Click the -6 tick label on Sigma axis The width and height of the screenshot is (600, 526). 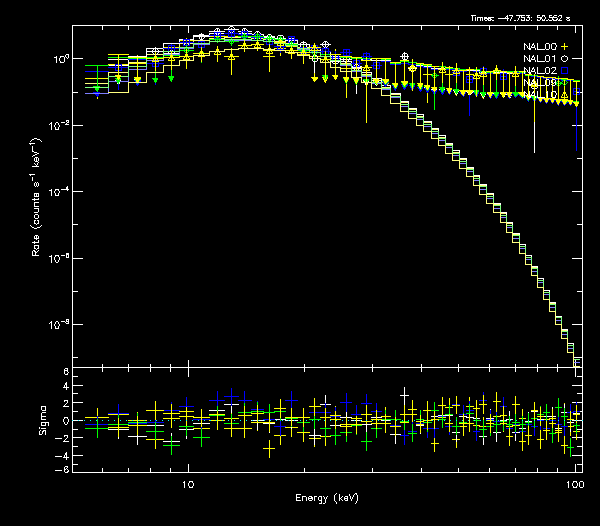[x=64, y=469]
